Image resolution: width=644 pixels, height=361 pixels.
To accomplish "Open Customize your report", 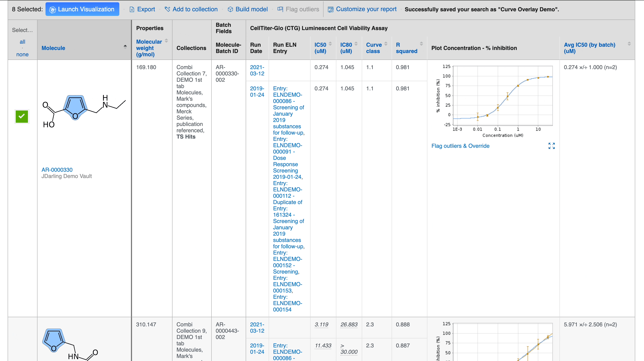I will 366,9.
